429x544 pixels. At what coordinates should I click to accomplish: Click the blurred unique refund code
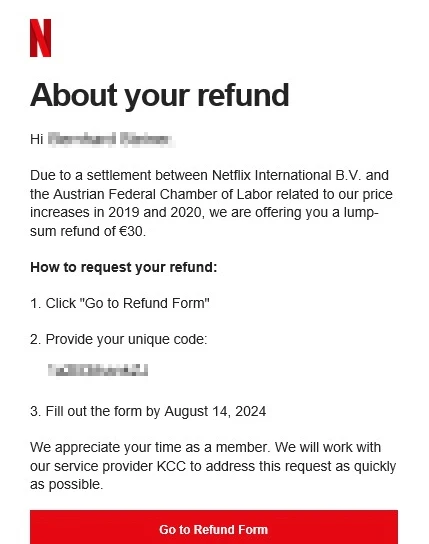point(98,370)
